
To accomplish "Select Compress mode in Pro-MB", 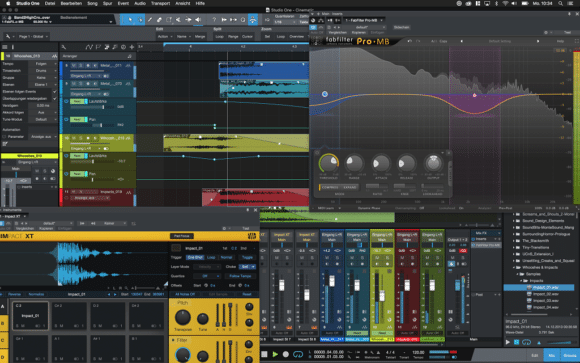I will coord(329,187).
